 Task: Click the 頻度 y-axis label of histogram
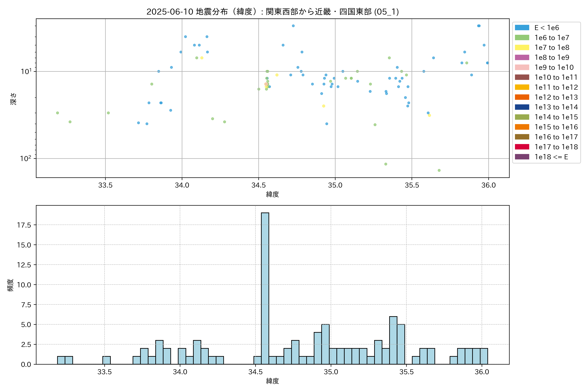(x=10, y=285)
